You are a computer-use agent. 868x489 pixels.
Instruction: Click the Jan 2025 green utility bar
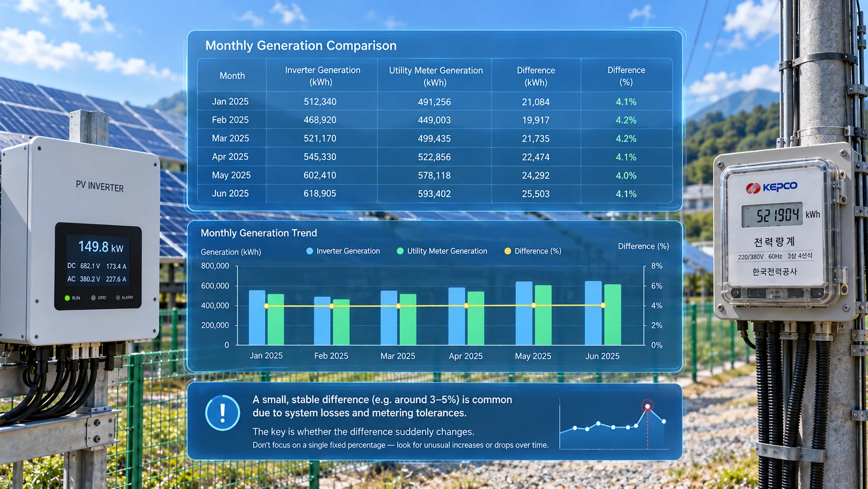pos(276,320)
